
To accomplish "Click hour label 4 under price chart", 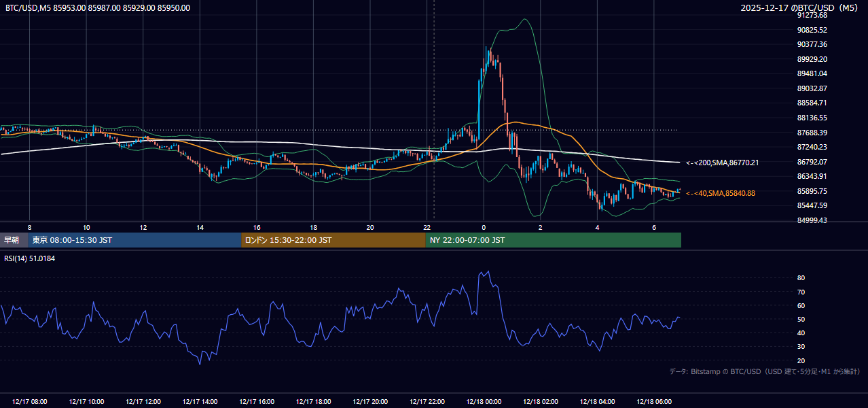I will 597,227.
